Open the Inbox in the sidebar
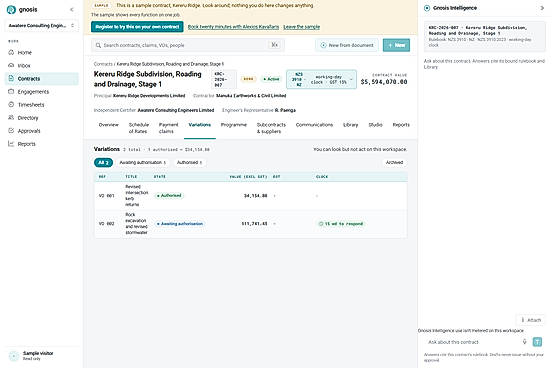 click(42, 66)
